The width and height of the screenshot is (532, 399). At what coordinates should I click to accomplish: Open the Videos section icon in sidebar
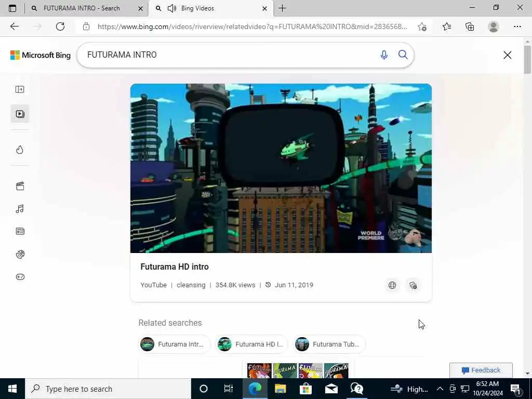20,114
